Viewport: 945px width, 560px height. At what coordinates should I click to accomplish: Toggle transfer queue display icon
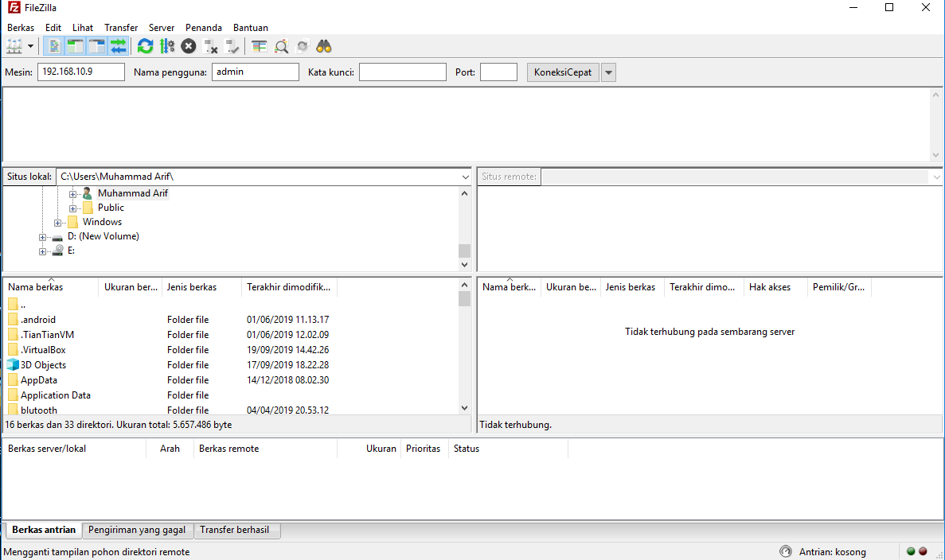click(118, 46)
